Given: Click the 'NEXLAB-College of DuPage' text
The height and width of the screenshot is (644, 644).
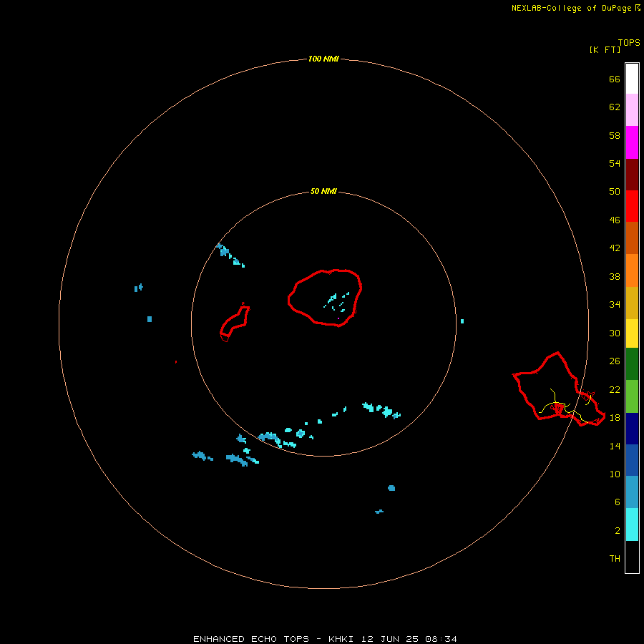Looking at the screenshot, I should (572, 8).
